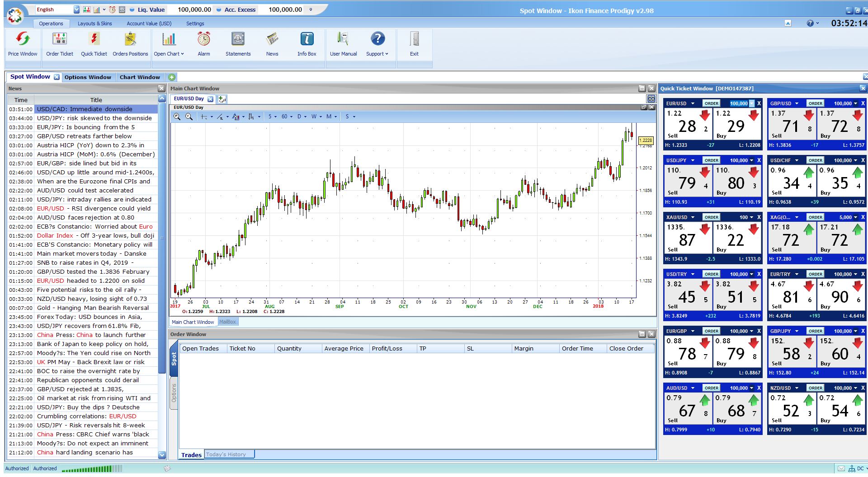Click the chart grid layout icon
Viewport: 868px width, 477px height.
[651, 99]
